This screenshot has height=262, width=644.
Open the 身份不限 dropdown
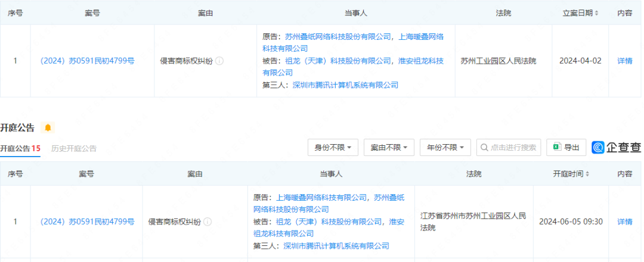click(x=333, y=147)
